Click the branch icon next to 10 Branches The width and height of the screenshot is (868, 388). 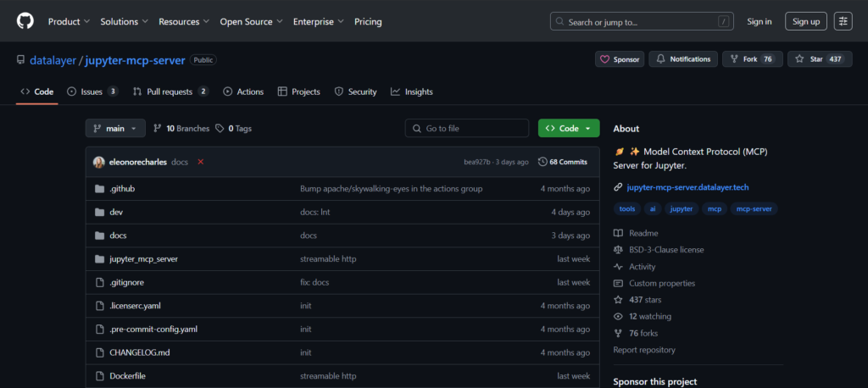158,129
